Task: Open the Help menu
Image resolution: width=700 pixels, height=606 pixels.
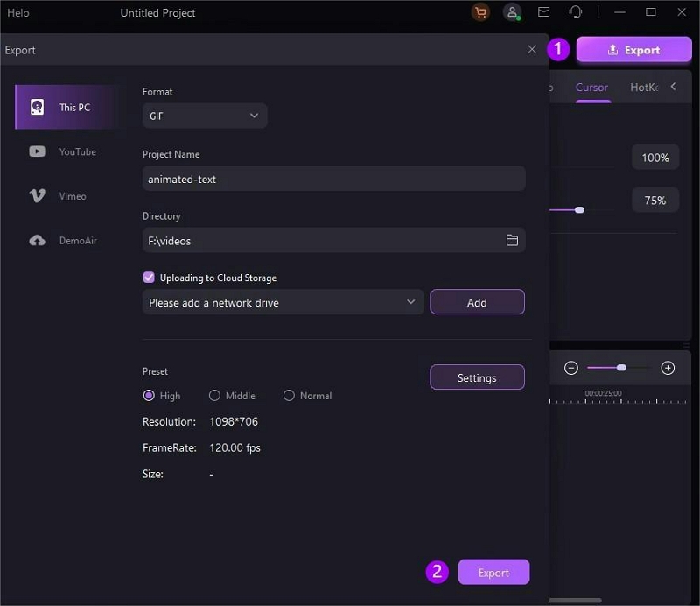Action: (x=17, y=13)
